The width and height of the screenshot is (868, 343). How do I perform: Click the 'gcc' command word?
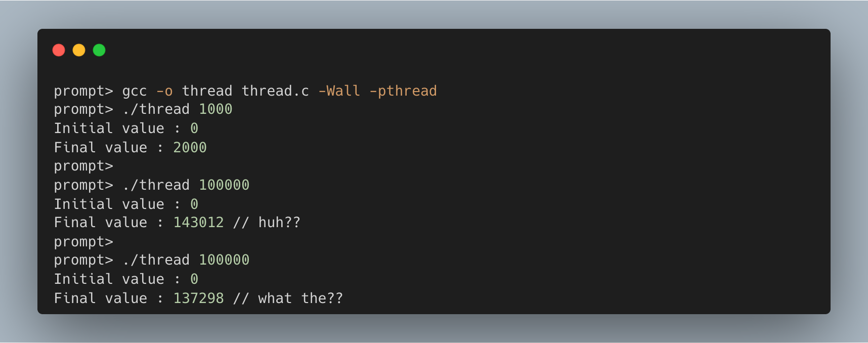[135, 91]
